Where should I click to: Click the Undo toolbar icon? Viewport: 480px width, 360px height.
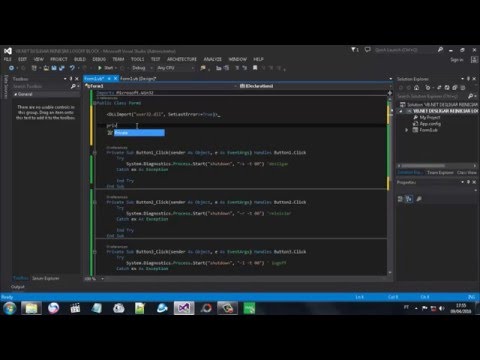point(72,68)
